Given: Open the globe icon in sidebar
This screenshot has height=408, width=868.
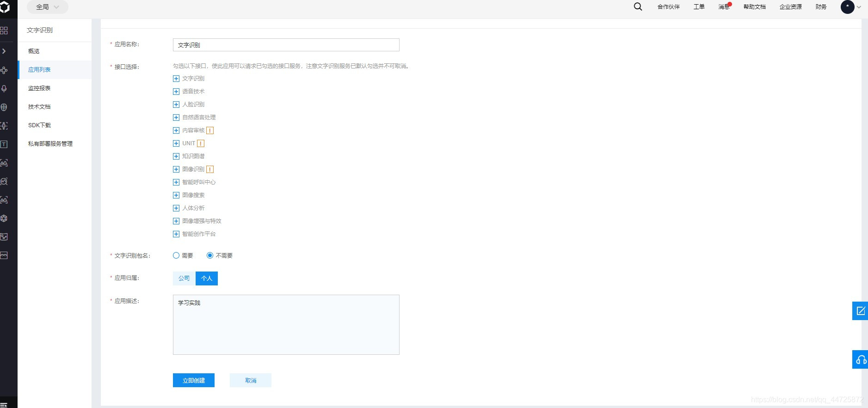Looking at the screenshot, I should [x=4, y=107].
